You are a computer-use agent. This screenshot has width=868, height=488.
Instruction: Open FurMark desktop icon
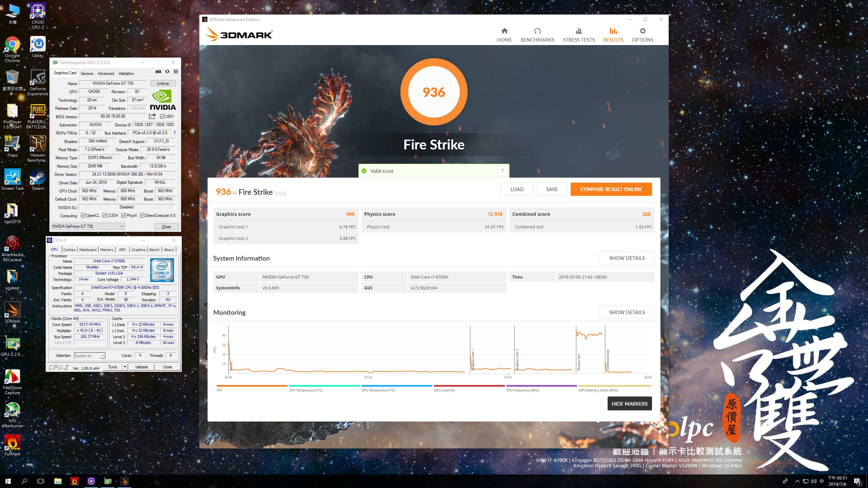click(x=12, y=446)
